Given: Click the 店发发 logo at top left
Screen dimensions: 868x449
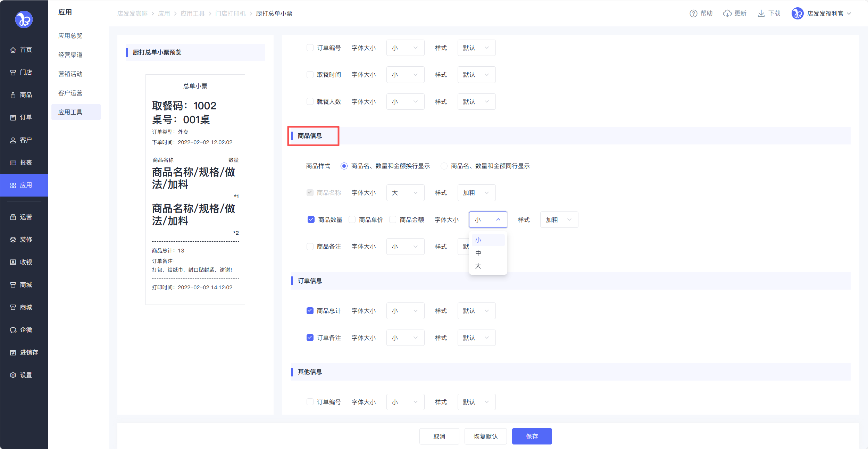Looking at the screenshot, I should point(24,19).
